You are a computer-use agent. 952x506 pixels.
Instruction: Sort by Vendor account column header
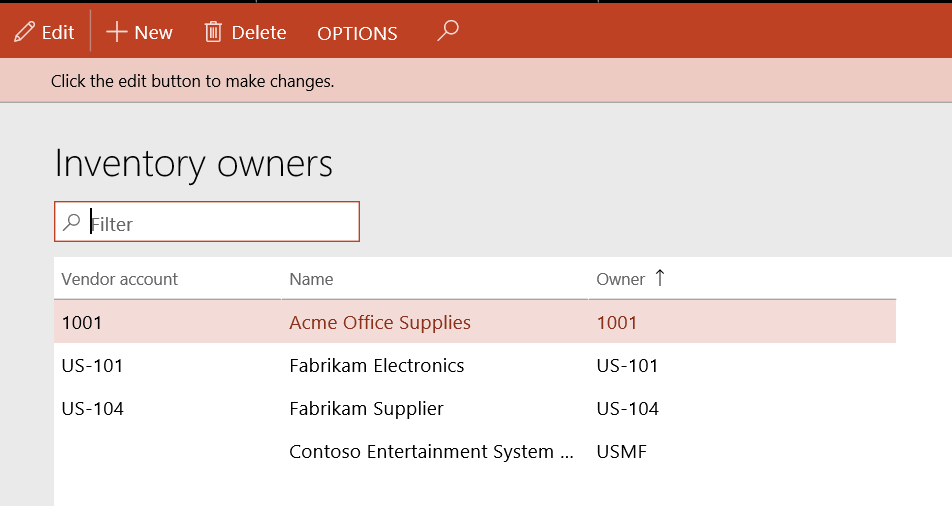[x=120, y=279]
